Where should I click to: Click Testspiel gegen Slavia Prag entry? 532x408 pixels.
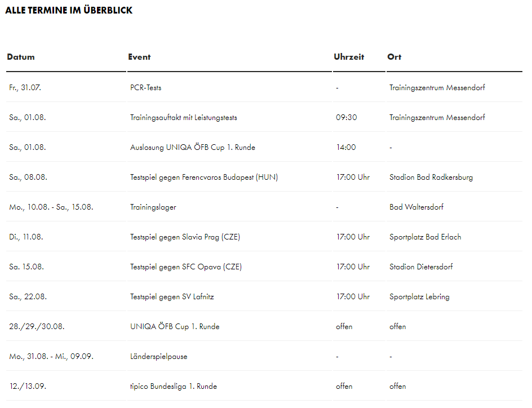185,237
